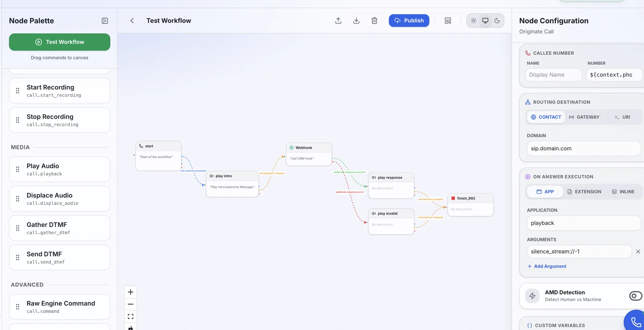
Task: Open the layout arrangement icon
Action: 448,21
